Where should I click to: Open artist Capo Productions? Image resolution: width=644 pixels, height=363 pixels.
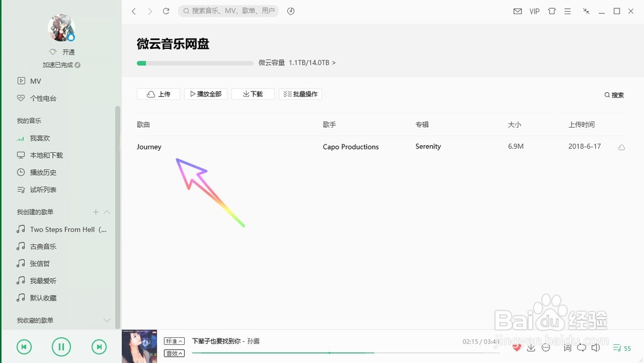tap(351, 147)
